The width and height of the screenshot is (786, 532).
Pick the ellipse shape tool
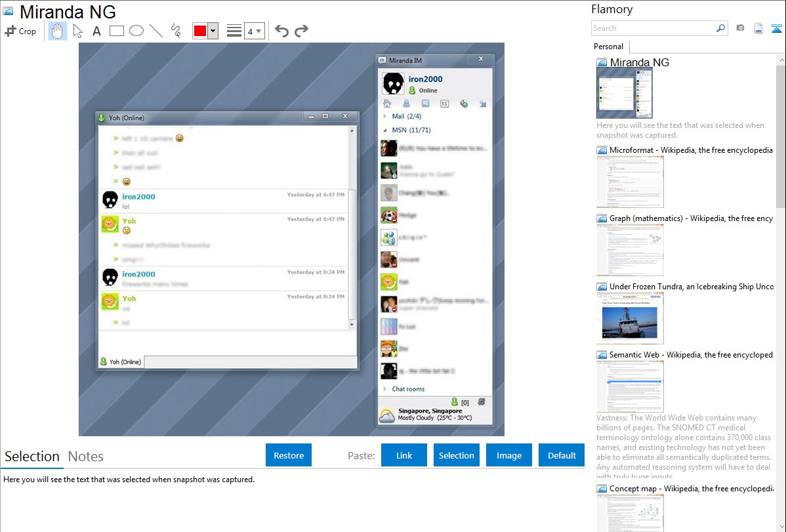pyautogui.click(x=136, y=31)
